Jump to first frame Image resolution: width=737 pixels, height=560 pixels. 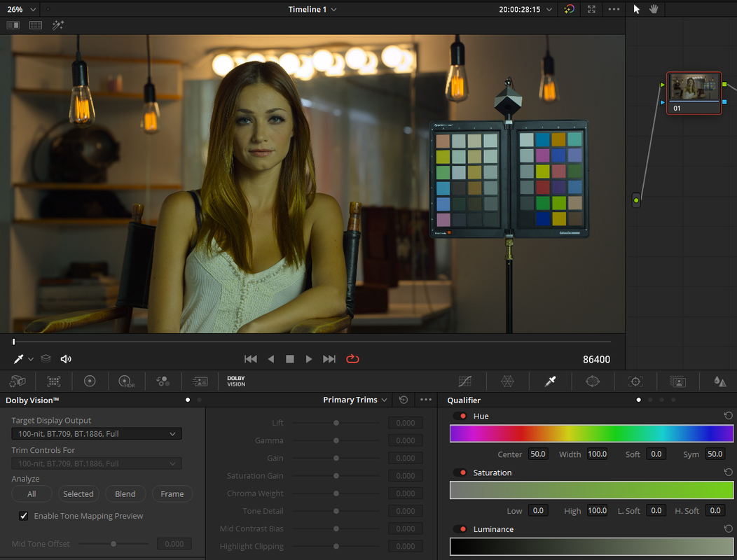[251, 359]
